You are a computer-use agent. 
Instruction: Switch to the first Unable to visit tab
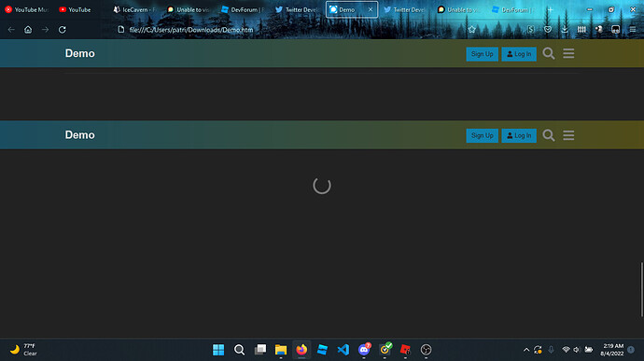click(x=189, y=9)
